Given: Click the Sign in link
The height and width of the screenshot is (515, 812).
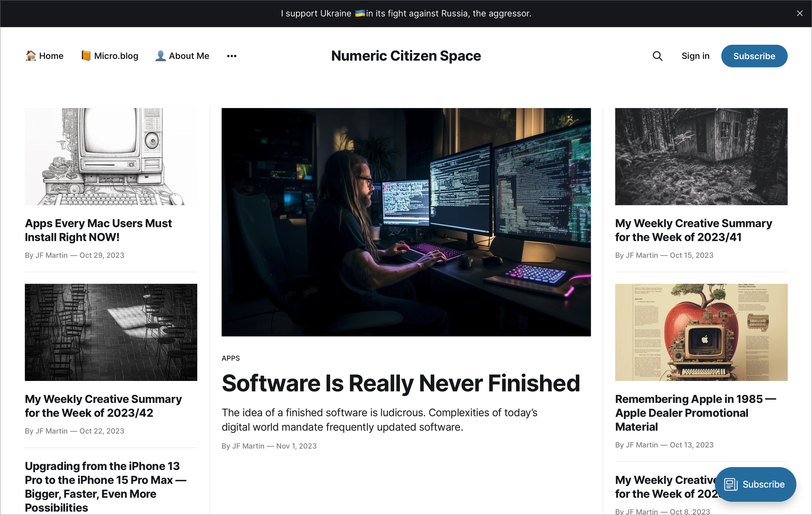Looking at the screenshot, I should tap(695, 56).
